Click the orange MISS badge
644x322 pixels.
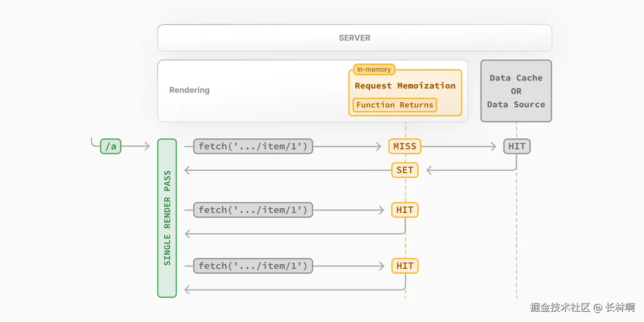pos(405,147)
